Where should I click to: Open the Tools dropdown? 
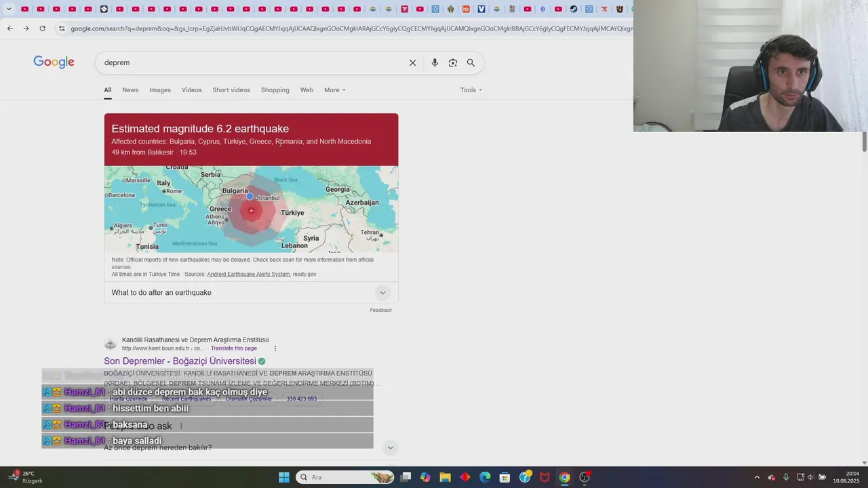(x=471, y=90)
